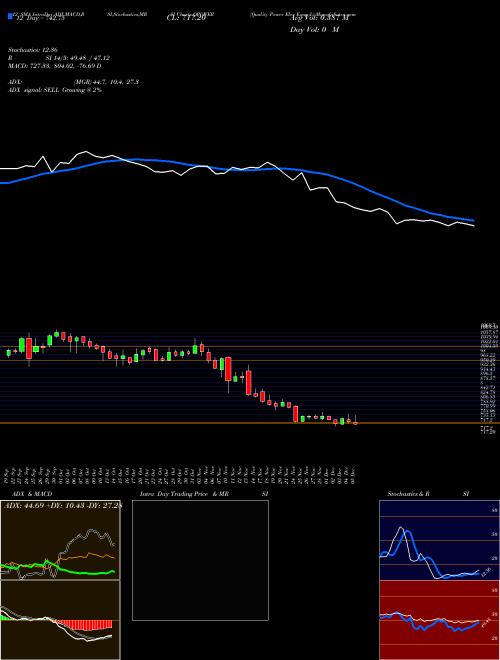
Task: Click the price scale labels beside the candlestick chart
Action: click(x=489, y=378)
